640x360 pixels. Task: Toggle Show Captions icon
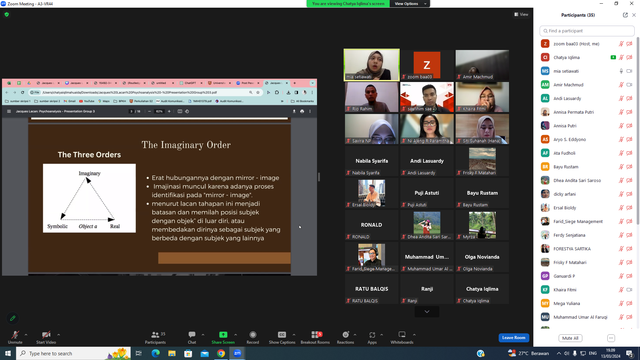pyautogui.click(x=282, y=335)
